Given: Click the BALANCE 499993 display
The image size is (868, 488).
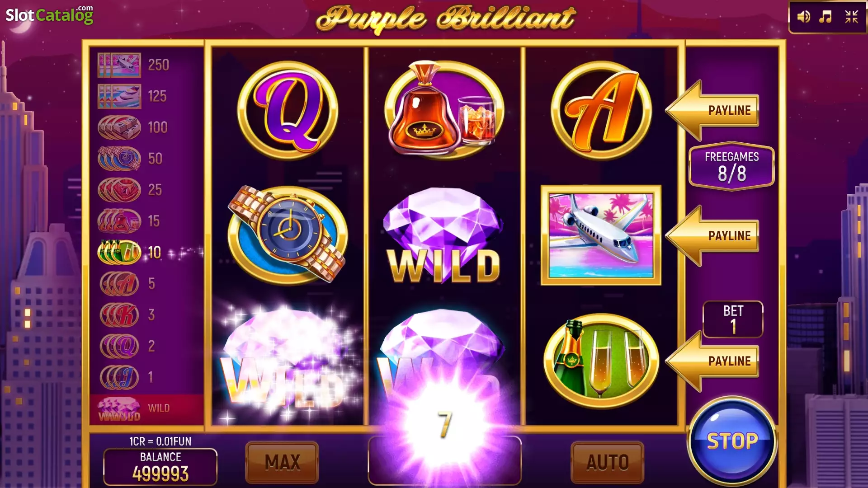Looking at the screenshot, I should point(160,467).
